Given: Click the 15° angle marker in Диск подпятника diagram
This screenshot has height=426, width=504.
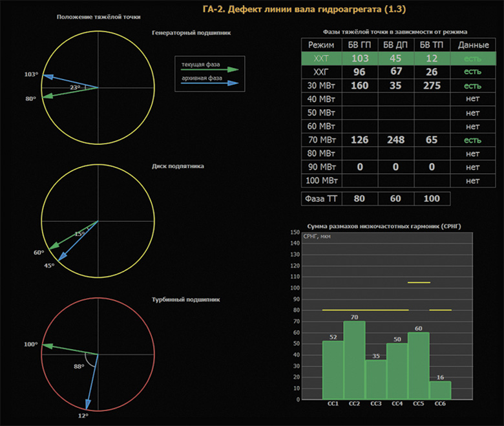Looking at the screenshot, I should pos(79,234).
